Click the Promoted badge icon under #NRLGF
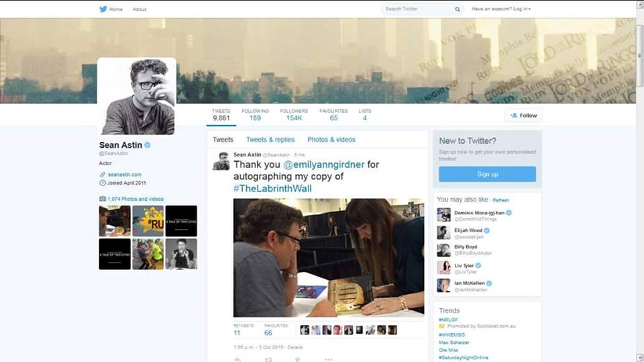 tap(441, 326)
